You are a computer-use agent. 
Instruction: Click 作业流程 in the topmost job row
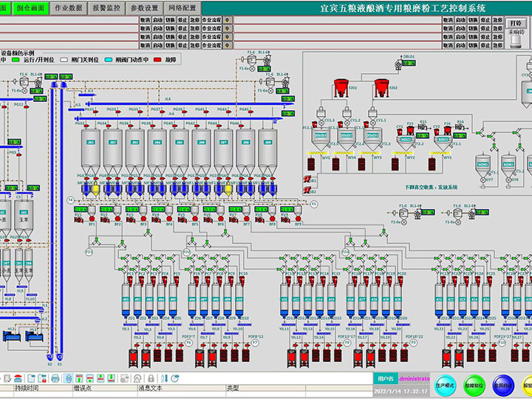click(212, 20)
